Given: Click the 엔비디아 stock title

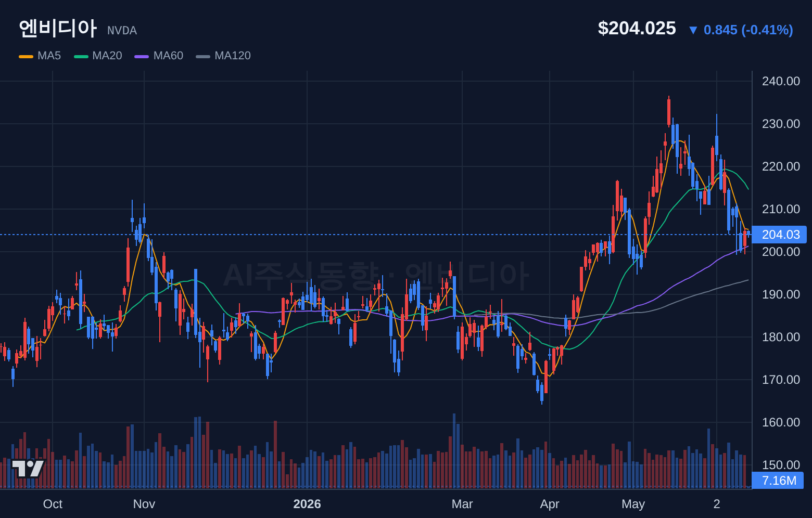Looking at the screenshot, I should point(58,28).
